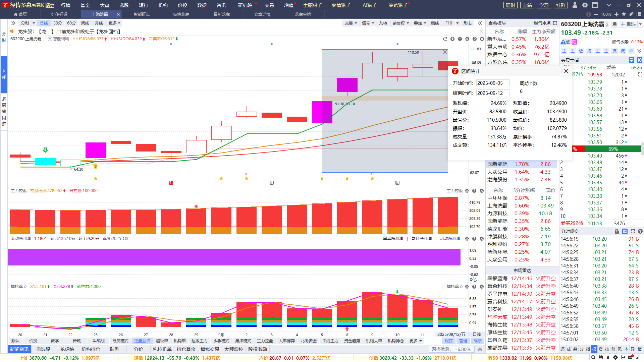Open the 更多 period dropdown
Viewport: 644px width, 362px height.
tap(114, 23)
